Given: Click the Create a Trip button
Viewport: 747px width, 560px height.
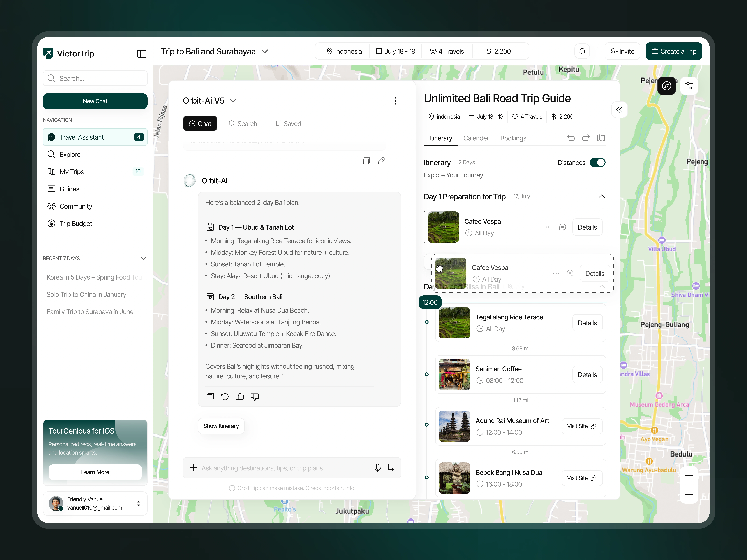Looking at the screenshot, I should pyautogui.click(x=674, y=51).
